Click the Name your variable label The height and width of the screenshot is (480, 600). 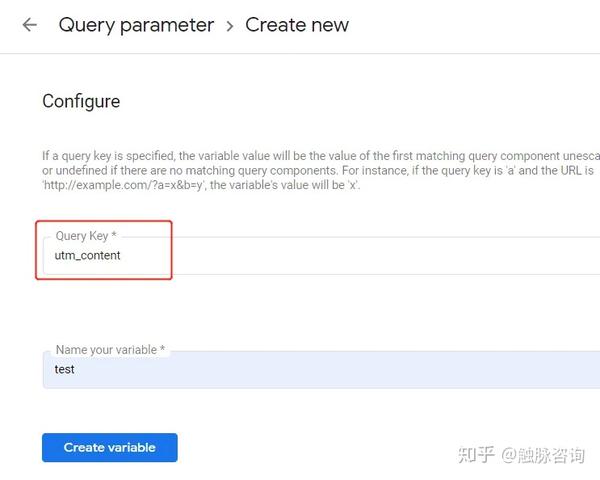tap(106, 350)
